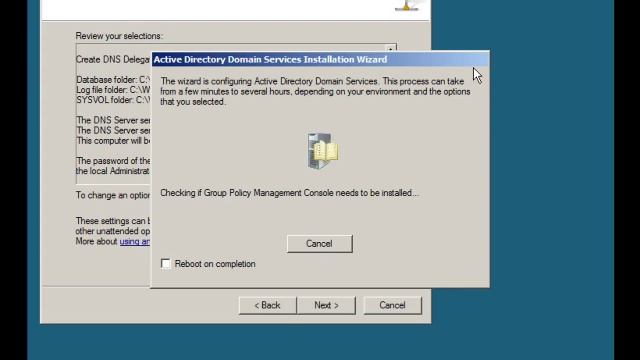The height and width of the screenshot is (360, 640).
Task: Click the 'To change an option' text
Action: coord(113,195)
